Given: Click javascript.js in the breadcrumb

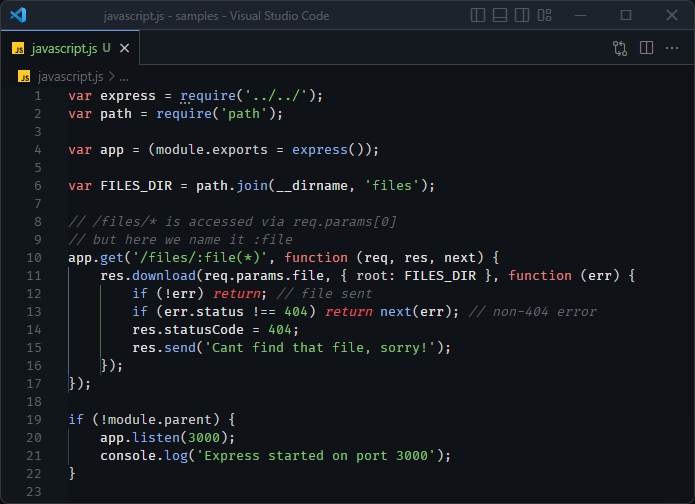Looking at the screenshot, I should (70, 77).
